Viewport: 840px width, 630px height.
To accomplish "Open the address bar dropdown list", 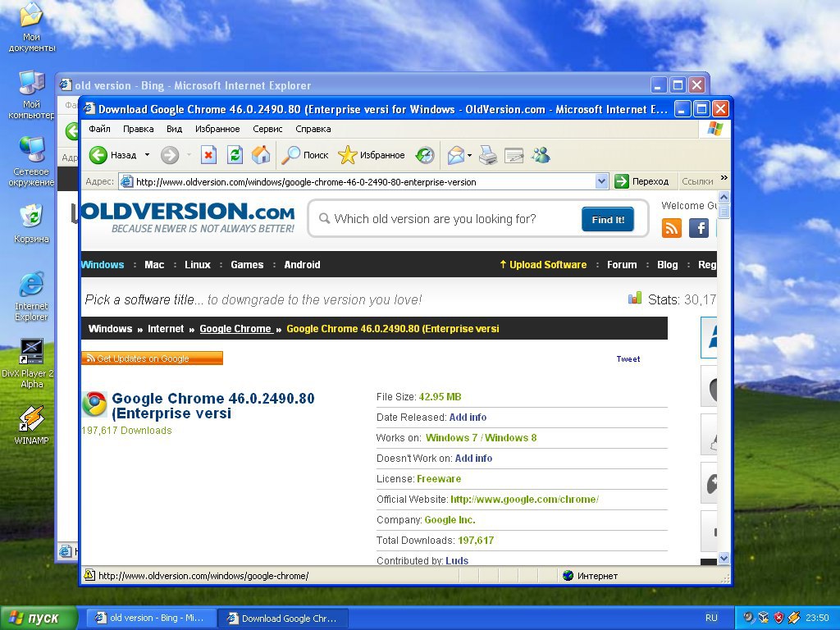I will (601, 181).
